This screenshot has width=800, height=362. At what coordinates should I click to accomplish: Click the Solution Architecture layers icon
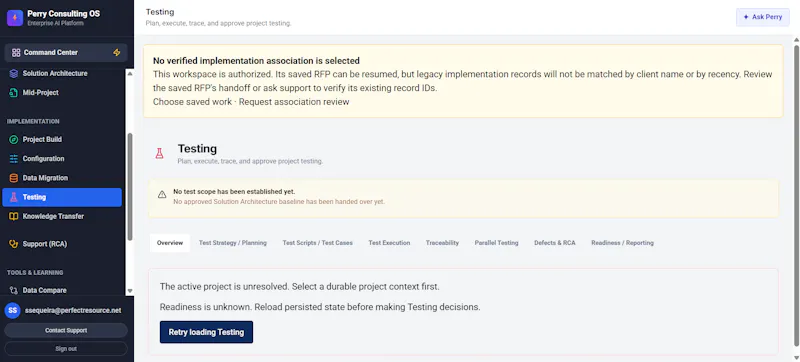(14, 73)
